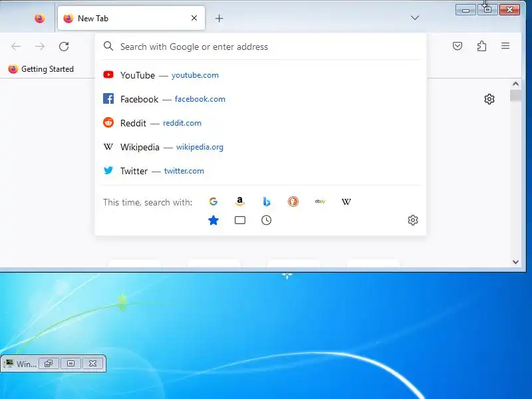Click the magnifier icon in address bar
Image resolution: width=532 pixels, height=399 pixels.
coord(108,46)
